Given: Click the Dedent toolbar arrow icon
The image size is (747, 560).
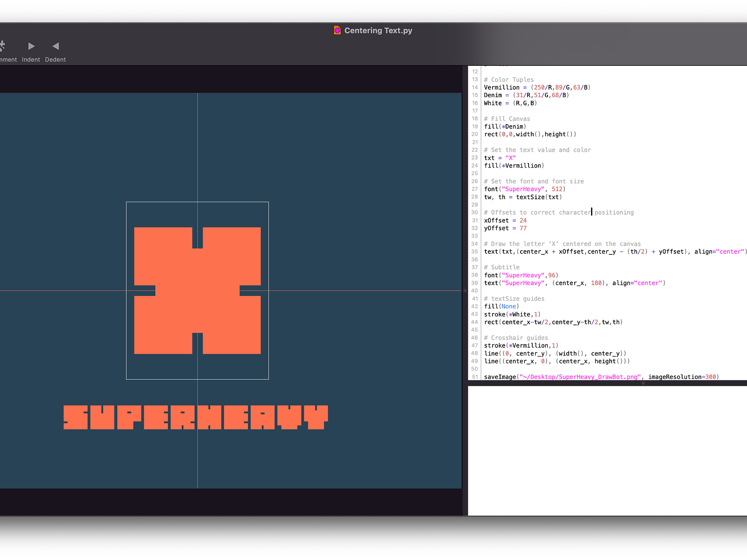Looking at the screenshot, I should click(x=56, y=46).
